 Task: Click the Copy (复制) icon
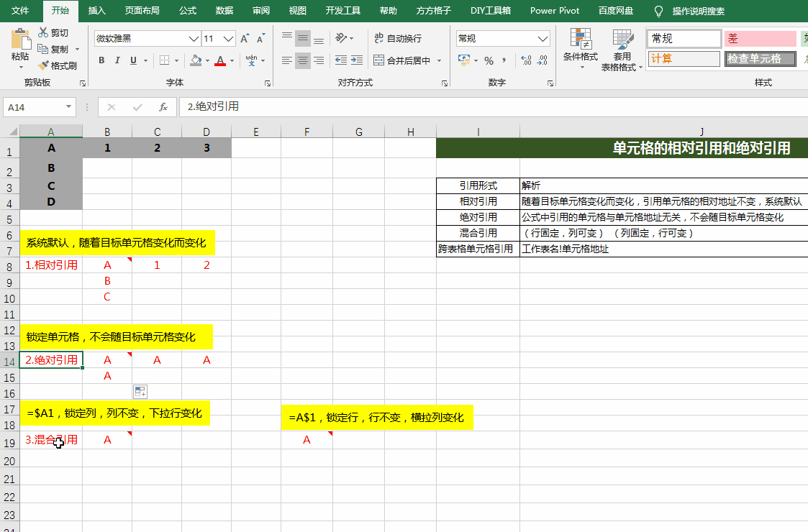(x=43, y=49)
